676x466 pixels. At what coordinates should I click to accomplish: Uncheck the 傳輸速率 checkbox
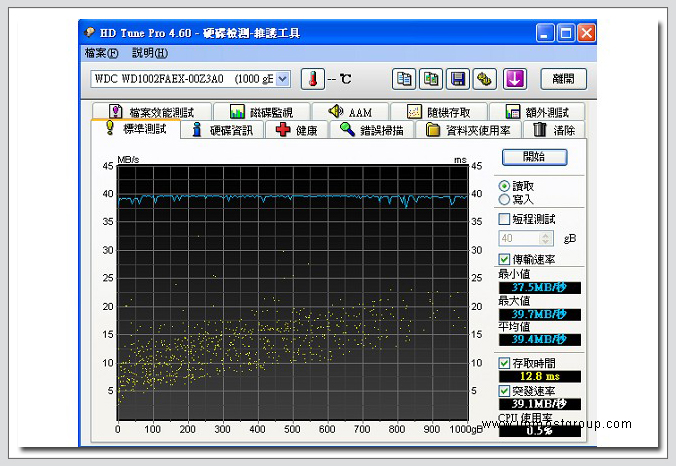click(x=504, y=260)
